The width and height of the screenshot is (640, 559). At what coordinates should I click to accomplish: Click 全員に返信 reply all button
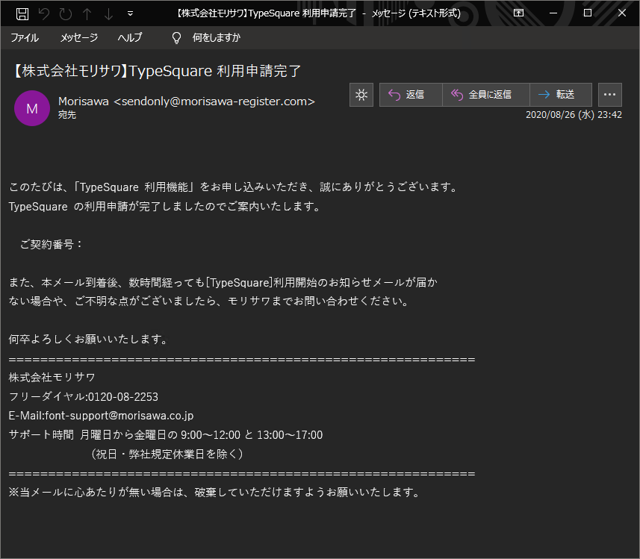486,95
